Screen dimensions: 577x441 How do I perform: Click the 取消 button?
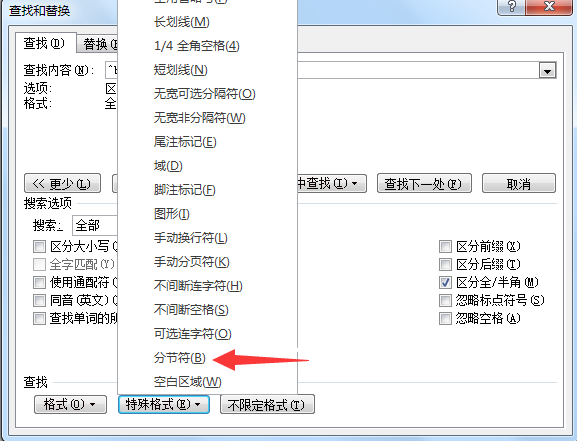(518, 183)
